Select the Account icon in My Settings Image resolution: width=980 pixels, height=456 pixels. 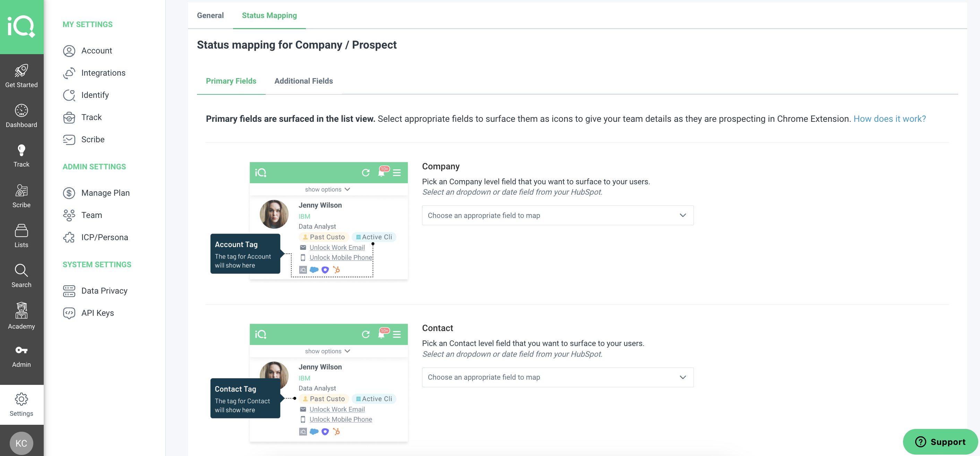(x=69, y=50)
